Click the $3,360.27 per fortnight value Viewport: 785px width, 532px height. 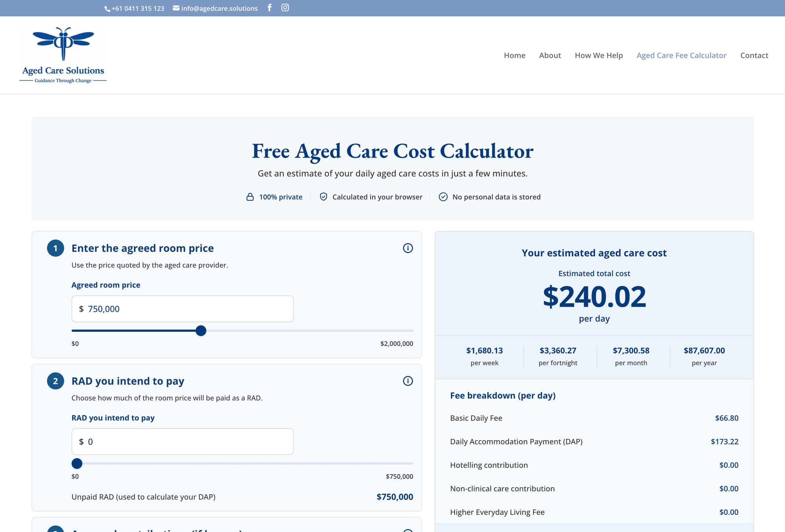(558, 351)
